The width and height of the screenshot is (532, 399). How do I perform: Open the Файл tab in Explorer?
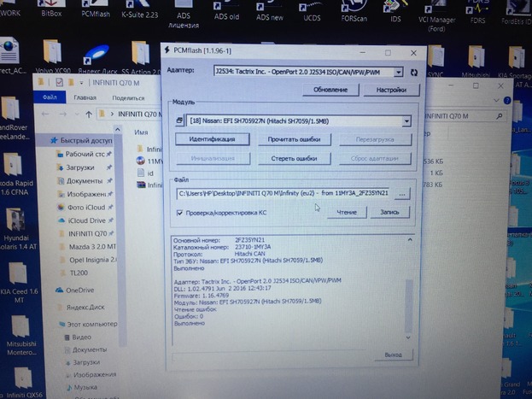pos(49,97)
